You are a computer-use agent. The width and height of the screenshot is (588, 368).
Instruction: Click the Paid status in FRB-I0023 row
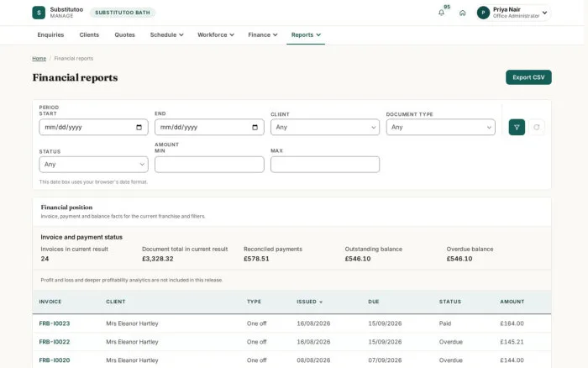tap(445, 323)
